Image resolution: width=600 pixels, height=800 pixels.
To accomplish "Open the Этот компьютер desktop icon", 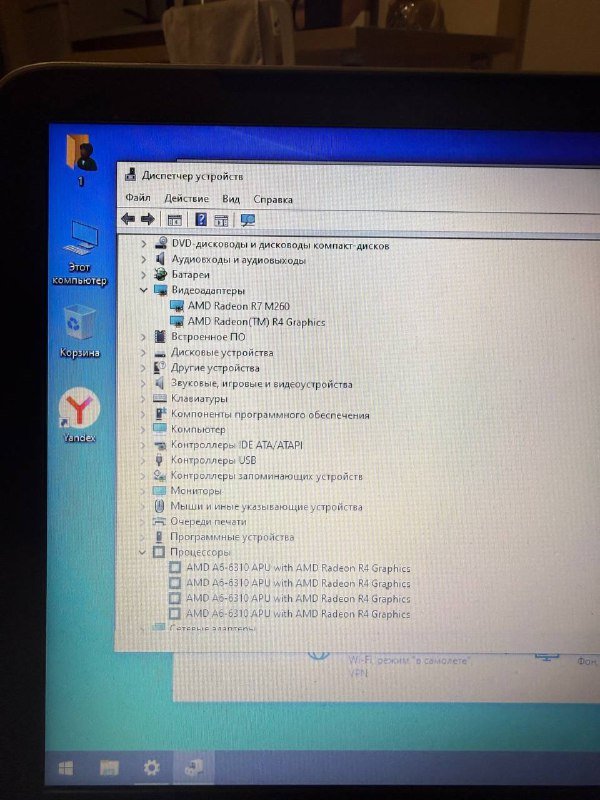I will pos(80,253).
